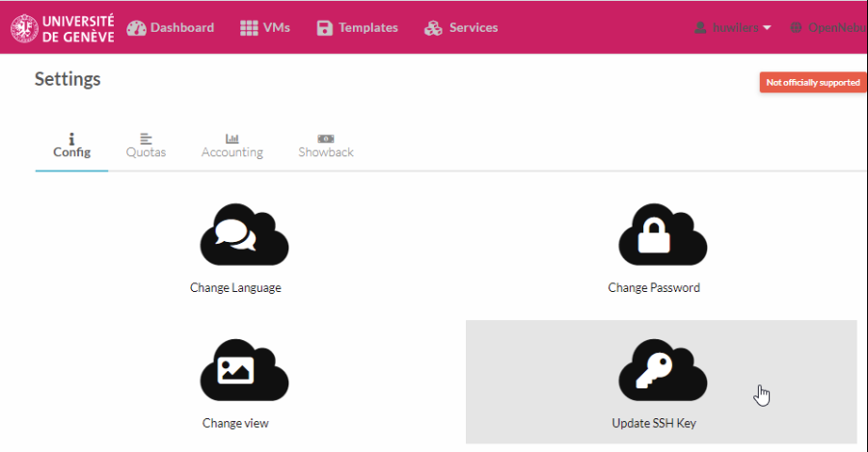The width and height of the screenshot is (868, 452).
Task: Click the Update SSH Key cloud icon
Action: pos(663,370)
